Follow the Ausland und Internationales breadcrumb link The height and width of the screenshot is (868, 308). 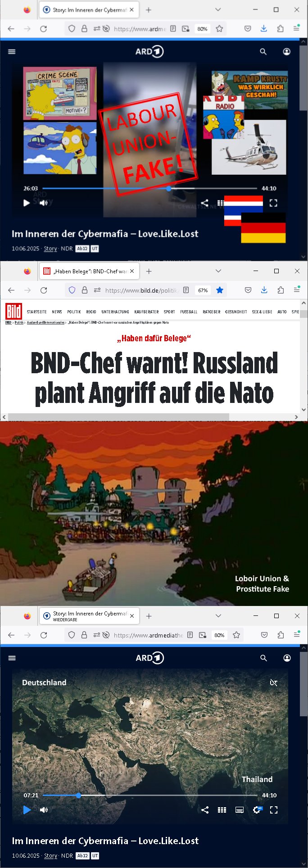click(45, 322)
